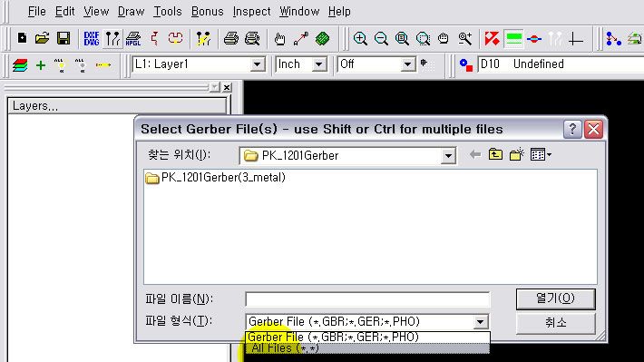This screenshot has width=644, height=362.
Task: Open the Window menu
Action: [x=299, y=12]
